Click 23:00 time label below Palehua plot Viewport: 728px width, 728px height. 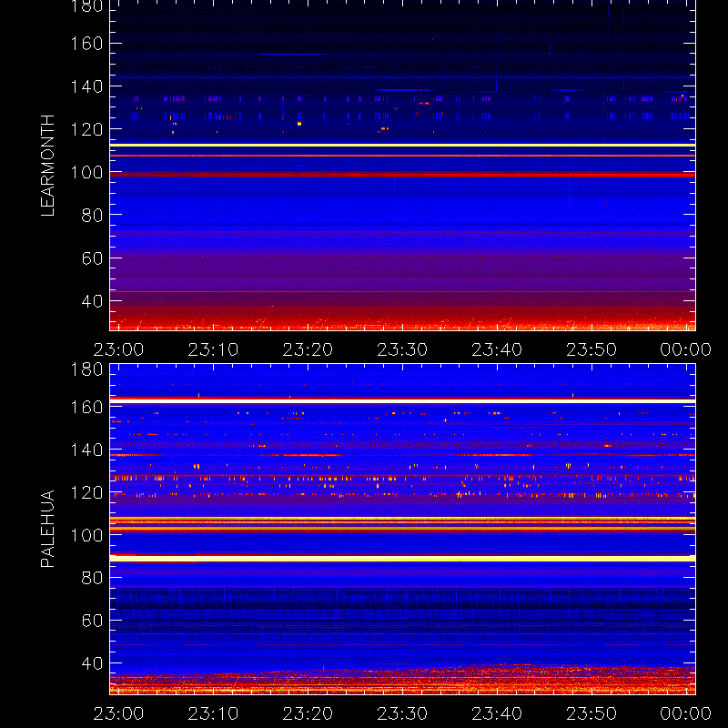coord(118,713)
